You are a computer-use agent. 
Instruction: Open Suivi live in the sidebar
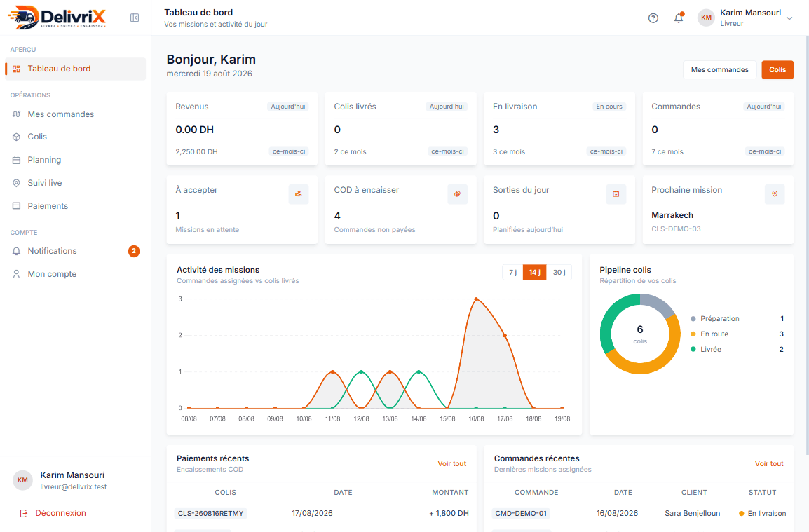click(x=75, y=183)
